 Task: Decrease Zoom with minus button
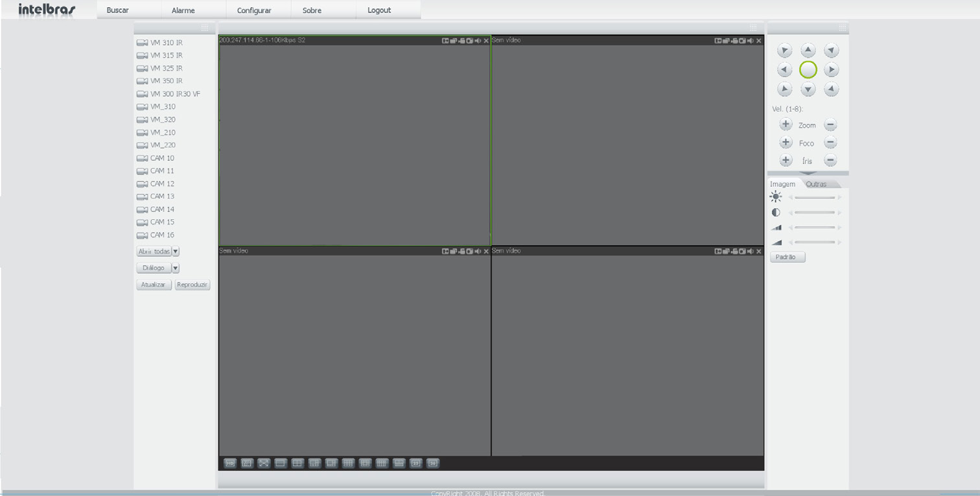(830, 124)
